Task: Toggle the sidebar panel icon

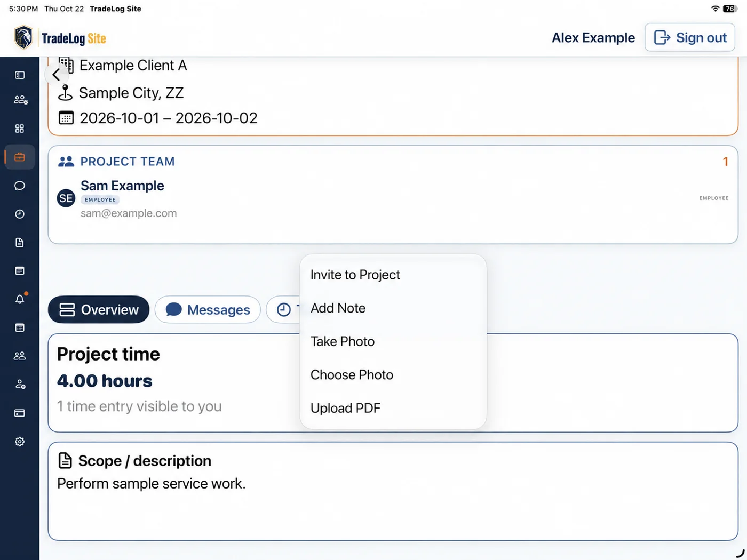Action: point(20,75)
